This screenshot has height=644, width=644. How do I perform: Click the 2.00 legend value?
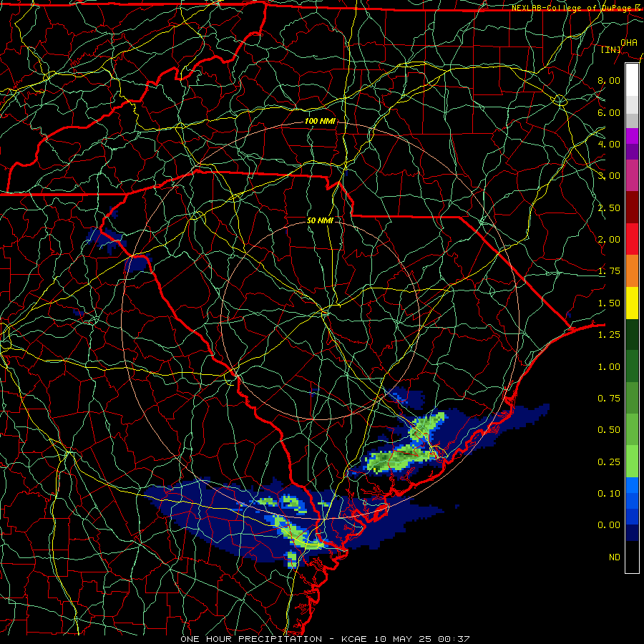pyautogui.click(x=609, y=240)
